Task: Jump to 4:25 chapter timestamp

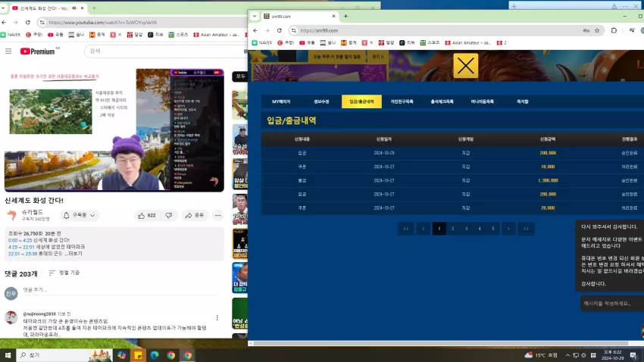Action: pos(12,247)
